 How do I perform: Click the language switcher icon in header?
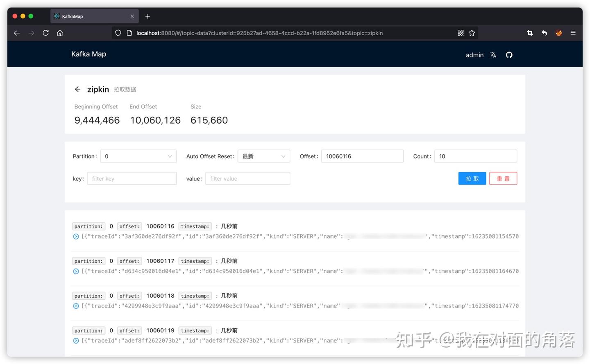click(x=493, y=54)
